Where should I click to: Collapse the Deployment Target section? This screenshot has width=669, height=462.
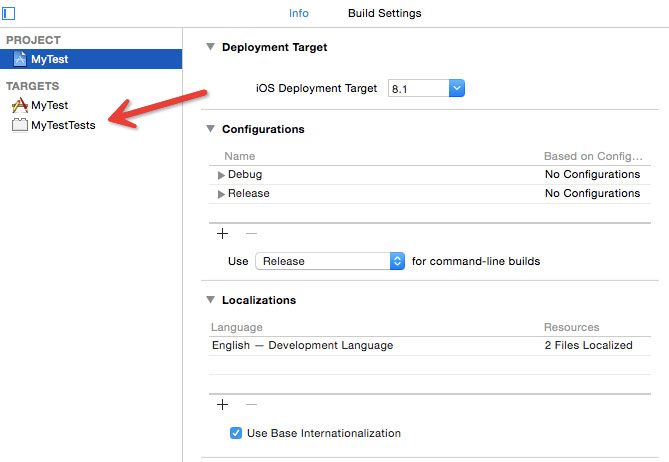point(210,47)
